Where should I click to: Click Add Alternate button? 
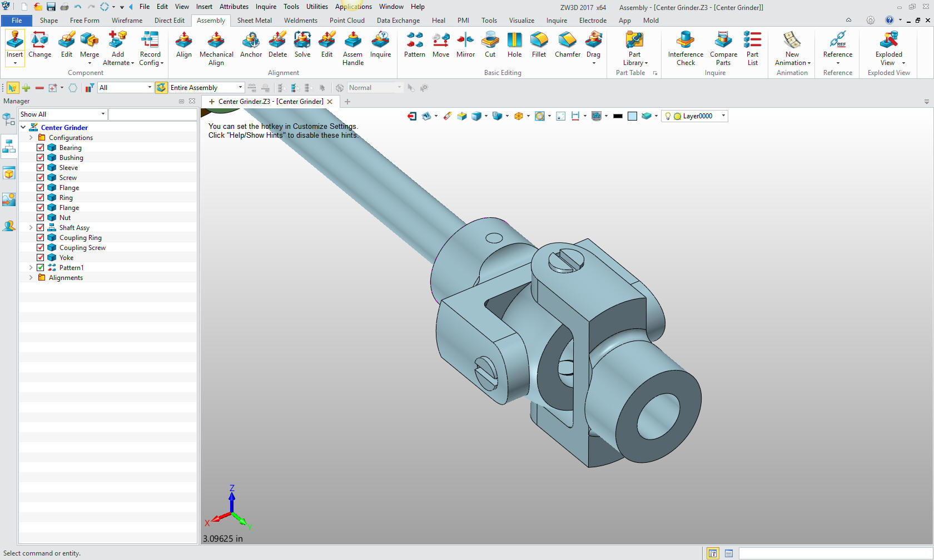pyautogui.click(x=118, y=49)
